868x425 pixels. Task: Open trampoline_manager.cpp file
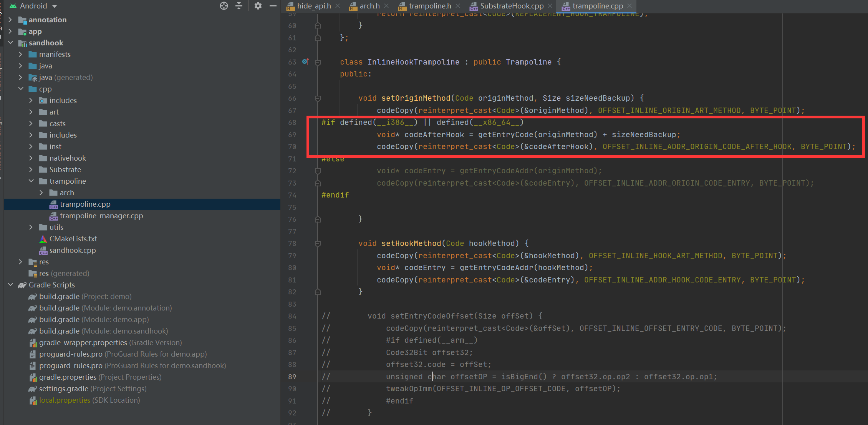point(101,216)
